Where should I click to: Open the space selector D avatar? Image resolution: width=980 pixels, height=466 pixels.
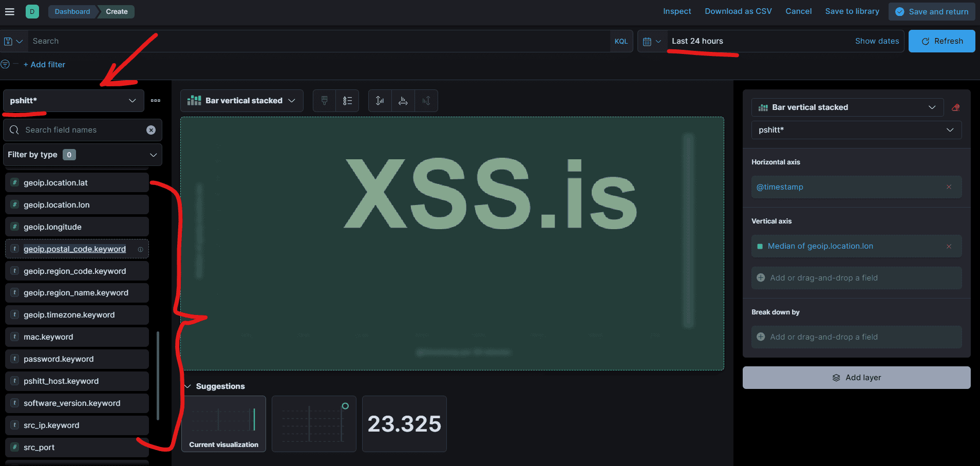pos(32,11)
